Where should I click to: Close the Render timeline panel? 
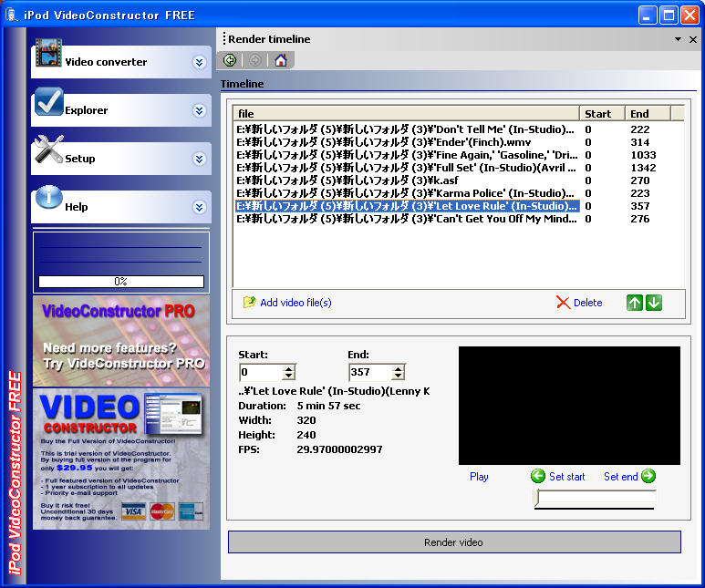pos(693,39)
